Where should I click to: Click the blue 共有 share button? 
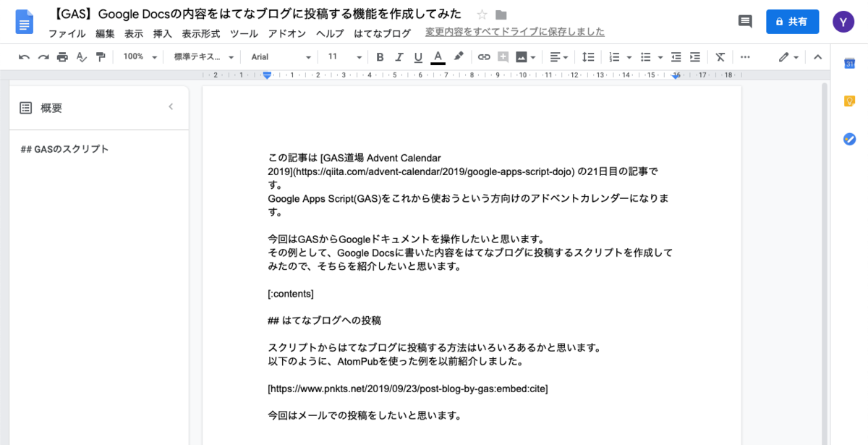point(792,22)
